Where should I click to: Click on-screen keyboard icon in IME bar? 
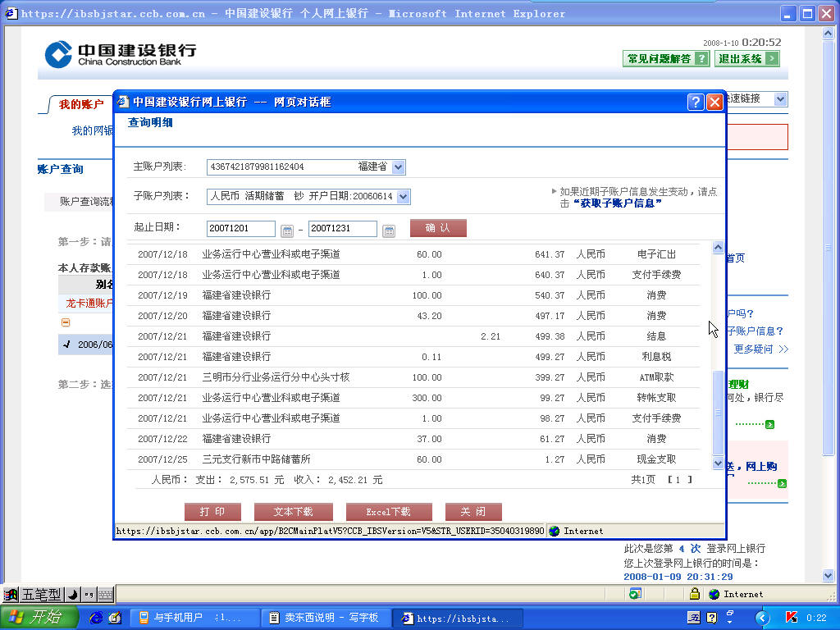106,594
